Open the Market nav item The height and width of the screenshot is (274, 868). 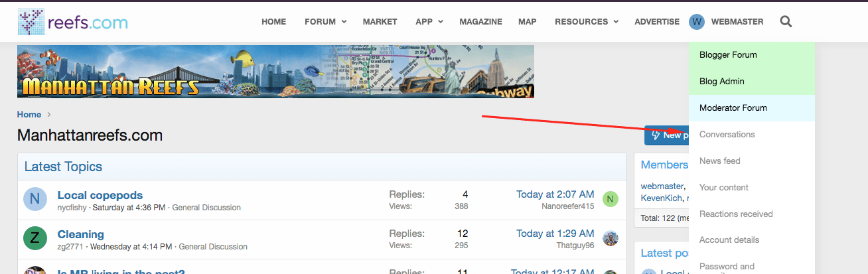click(x=379, y=22)
